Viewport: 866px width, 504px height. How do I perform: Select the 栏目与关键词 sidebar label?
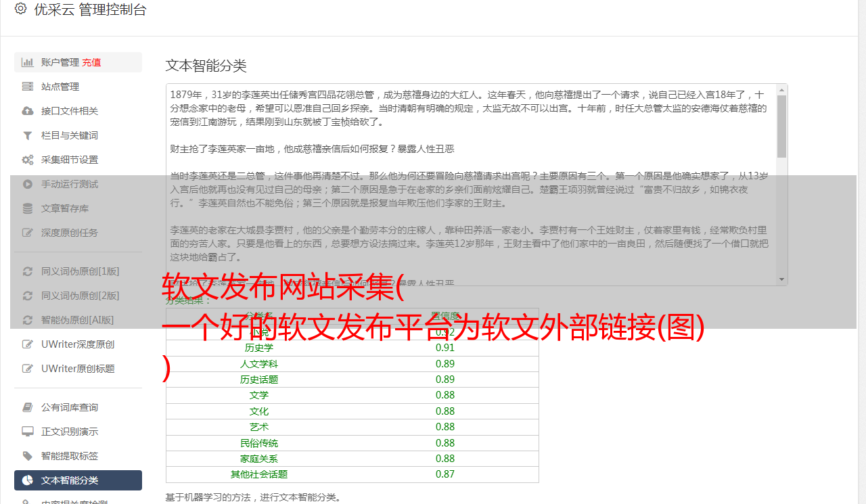click(x=70, y=135)
